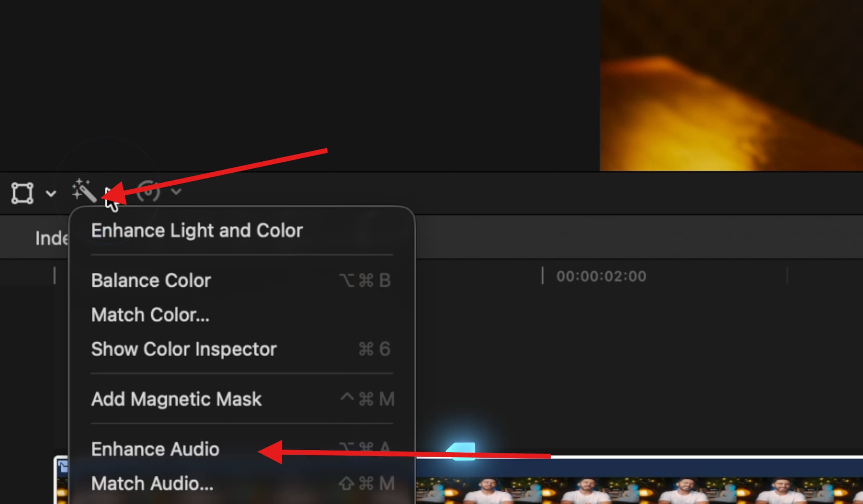The width and height of the screenshot is (863, 504).
Task: Open the Retime dropdown chevron
Action: 177,192
